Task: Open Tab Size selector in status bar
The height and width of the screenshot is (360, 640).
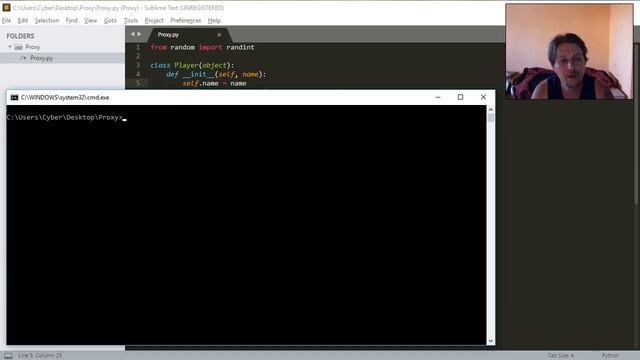Action: [x=560, y=356]
